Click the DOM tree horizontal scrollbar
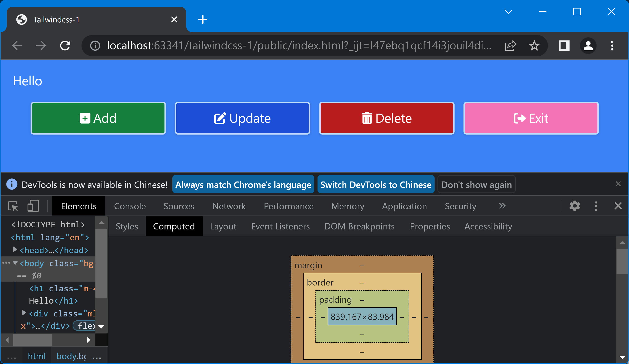Viewport: 629px width, 364px height. pos(32,340)
